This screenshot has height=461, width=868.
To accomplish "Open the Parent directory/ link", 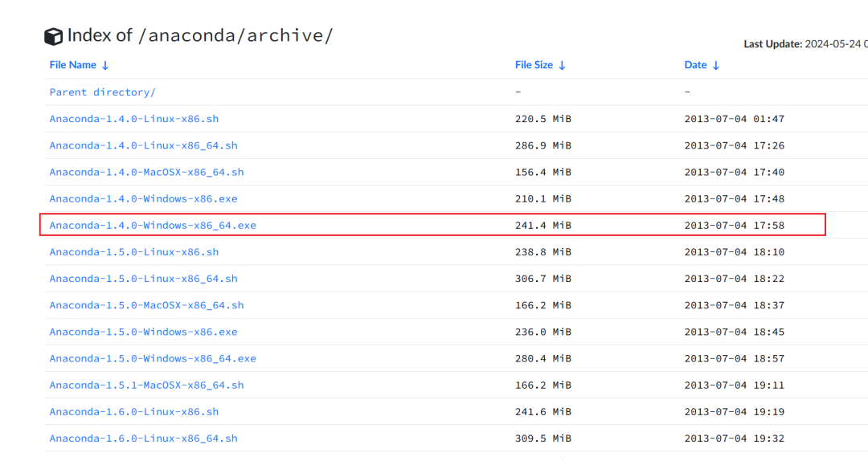I will [102, 92].
